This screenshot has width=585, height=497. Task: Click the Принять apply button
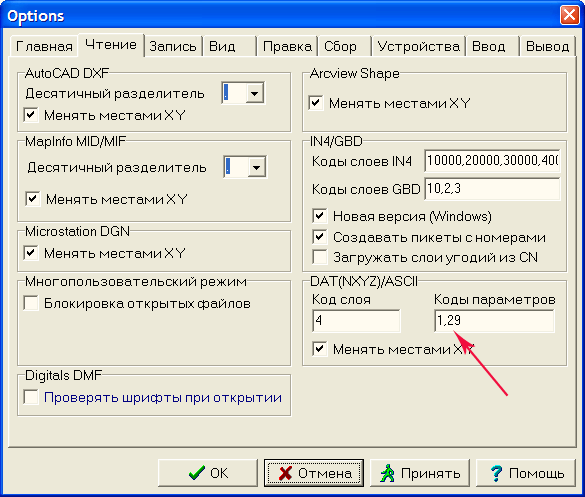point(420,473)
